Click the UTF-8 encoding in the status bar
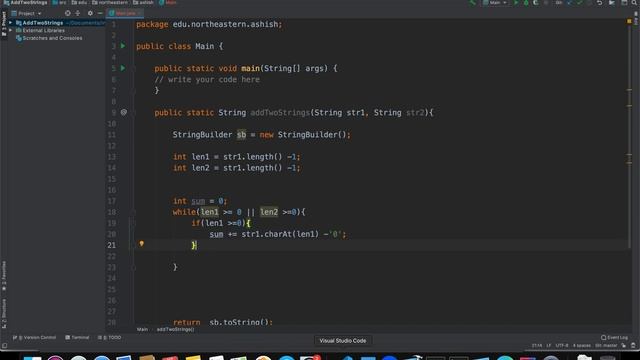The height and width of the screenshot is (360, 640). [x=562, y=346]
